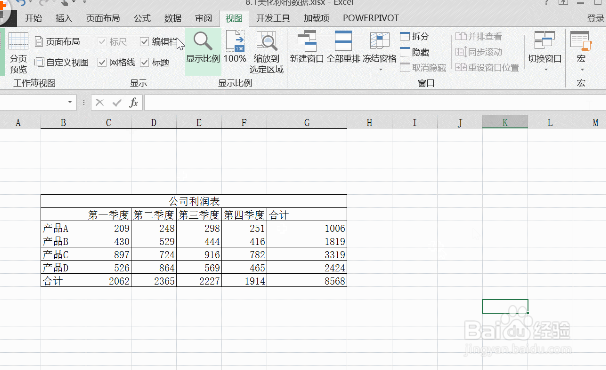Select the 视图 ribbon tab
The height and width of the screenshot is (370, 606).
click(x=234, y=18)
